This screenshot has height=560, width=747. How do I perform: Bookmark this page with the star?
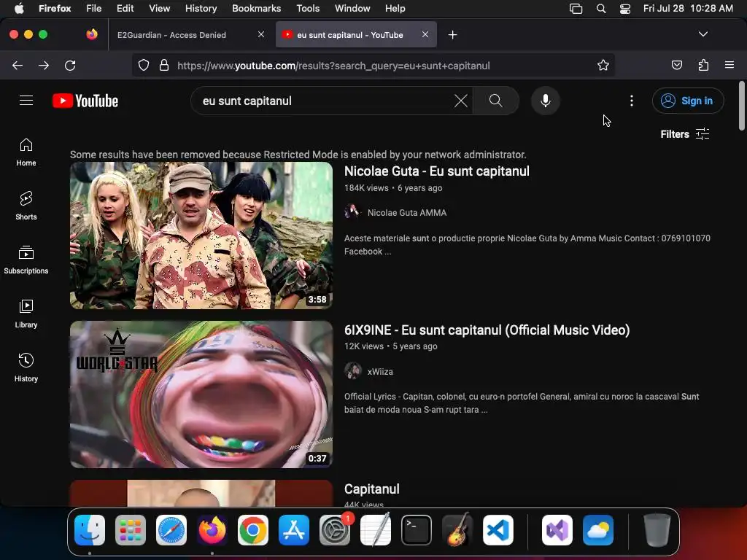click(x=603, y=65)
